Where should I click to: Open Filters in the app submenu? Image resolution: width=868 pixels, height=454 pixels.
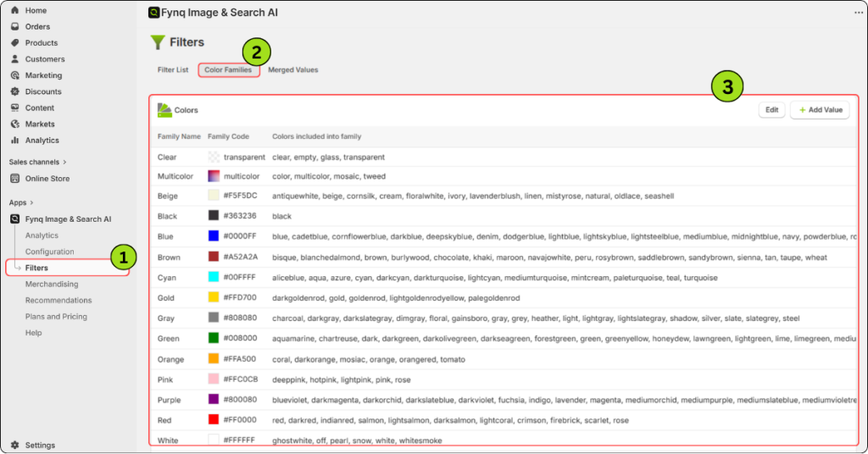(36, 268)
